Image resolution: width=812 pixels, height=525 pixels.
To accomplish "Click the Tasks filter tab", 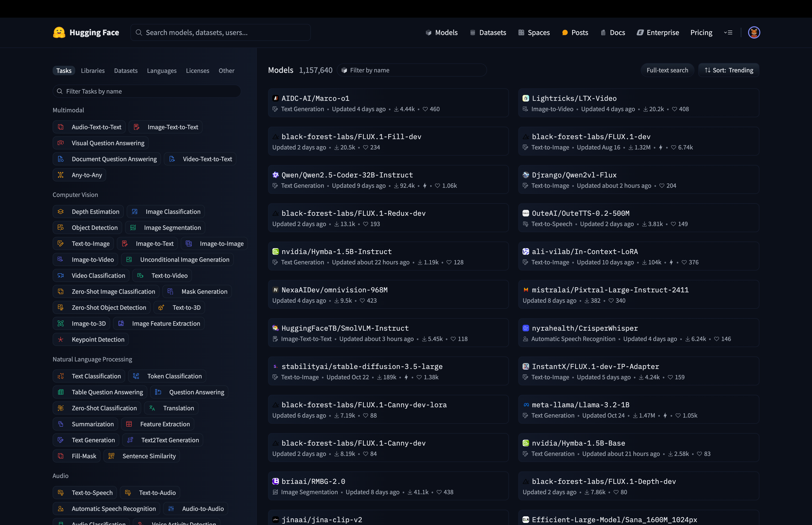I will (x=63, y=70).
